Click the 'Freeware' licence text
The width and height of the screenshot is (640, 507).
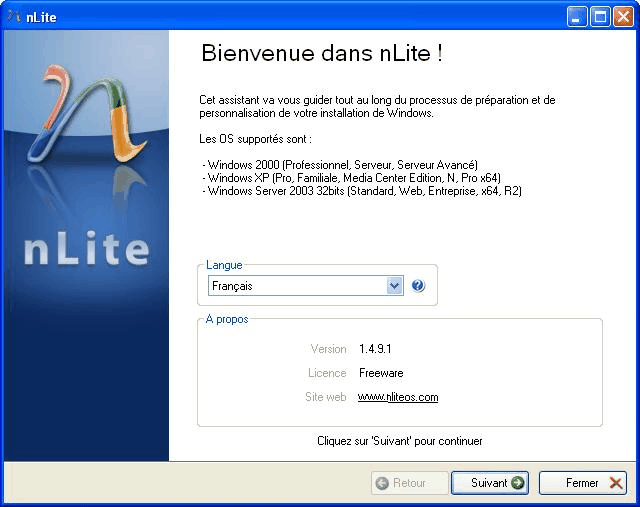(x=381, y=373)
